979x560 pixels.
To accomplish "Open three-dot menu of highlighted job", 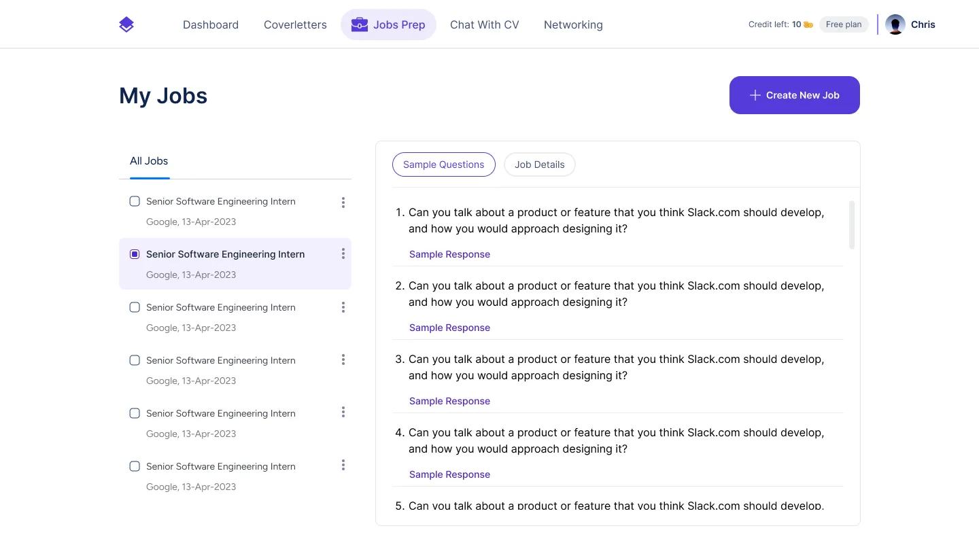I will click(x=343, y=253).
